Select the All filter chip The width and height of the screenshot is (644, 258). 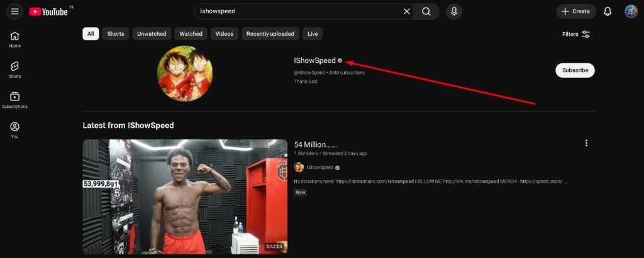click(91, 34)
